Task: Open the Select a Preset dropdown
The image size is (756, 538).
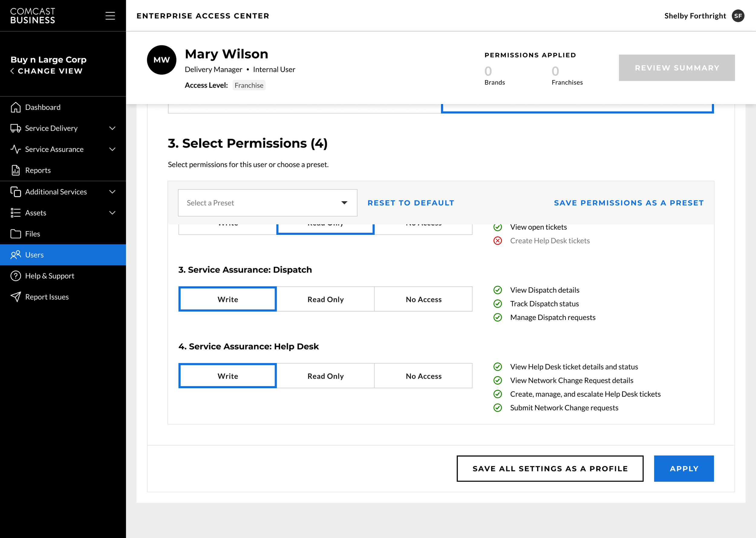Action: point(267,203)
